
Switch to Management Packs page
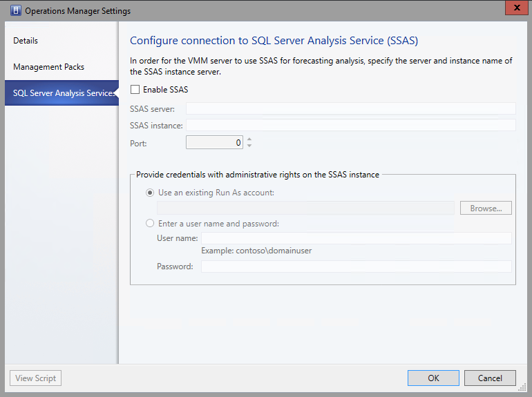(48, 67)
